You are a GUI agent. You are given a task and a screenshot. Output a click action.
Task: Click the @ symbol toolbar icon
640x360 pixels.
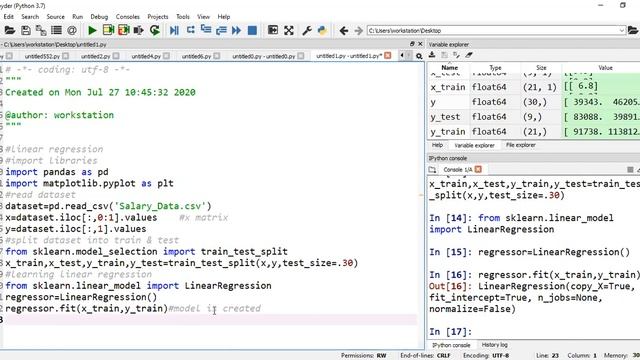(72, 30)
